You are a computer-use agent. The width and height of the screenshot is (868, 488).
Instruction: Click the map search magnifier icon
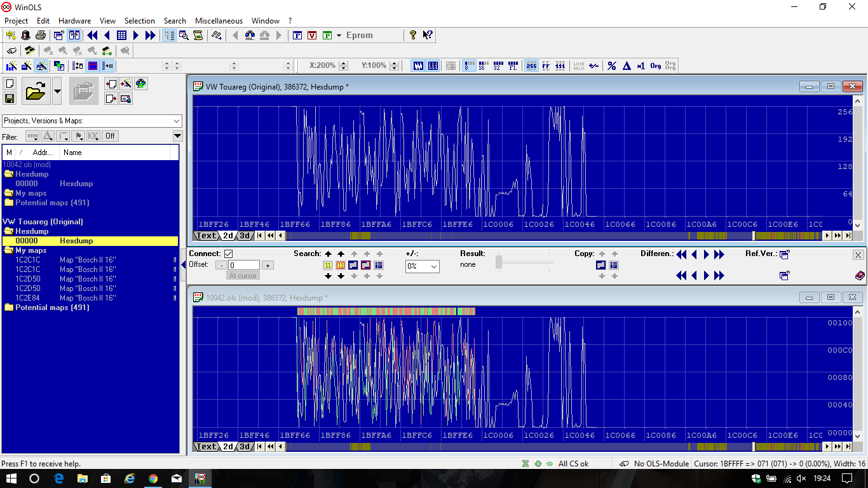pos(184,36)
